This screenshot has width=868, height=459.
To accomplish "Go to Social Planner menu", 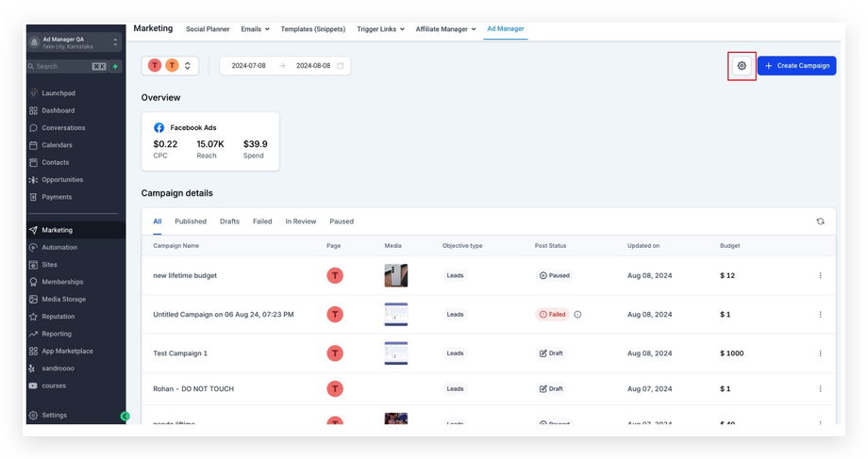I will click(x=208, y=29).
